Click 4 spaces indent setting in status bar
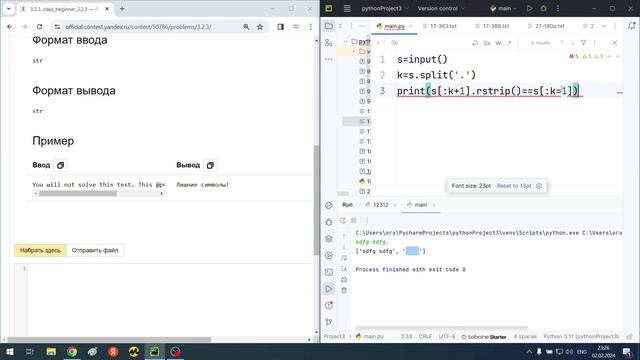The image size is (640, 360). tap(525, 337)
